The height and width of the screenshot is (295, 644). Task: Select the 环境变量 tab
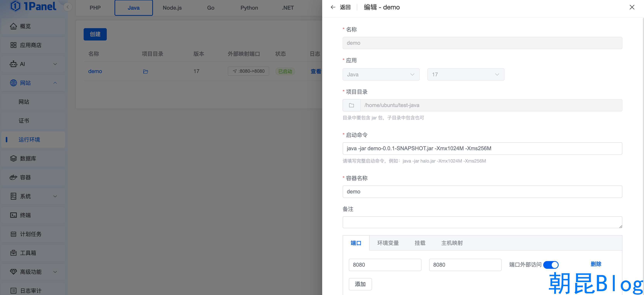388,243
